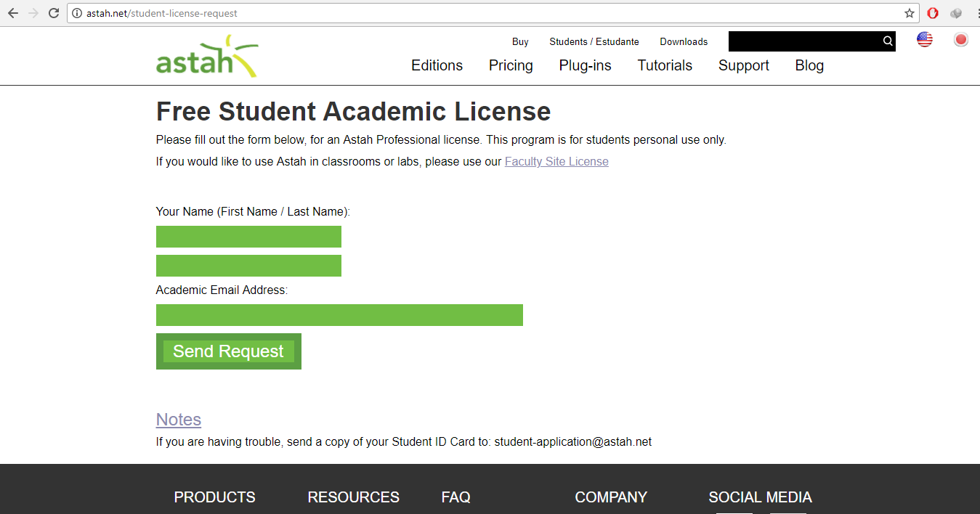The height and width of the screenshot is (514, 980).
Task: Open the Support menu
Action: tap(744, 65)
